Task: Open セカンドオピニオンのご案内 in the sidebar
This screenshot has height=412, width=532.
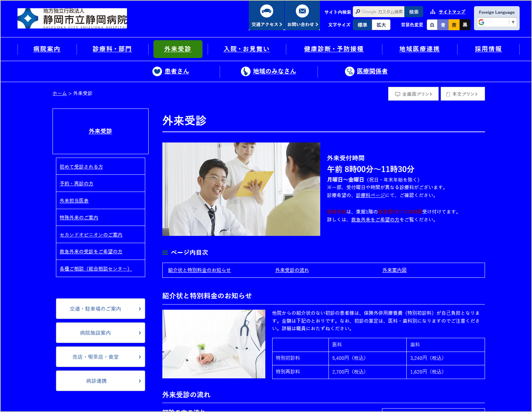Action: [x=91, y=234]
